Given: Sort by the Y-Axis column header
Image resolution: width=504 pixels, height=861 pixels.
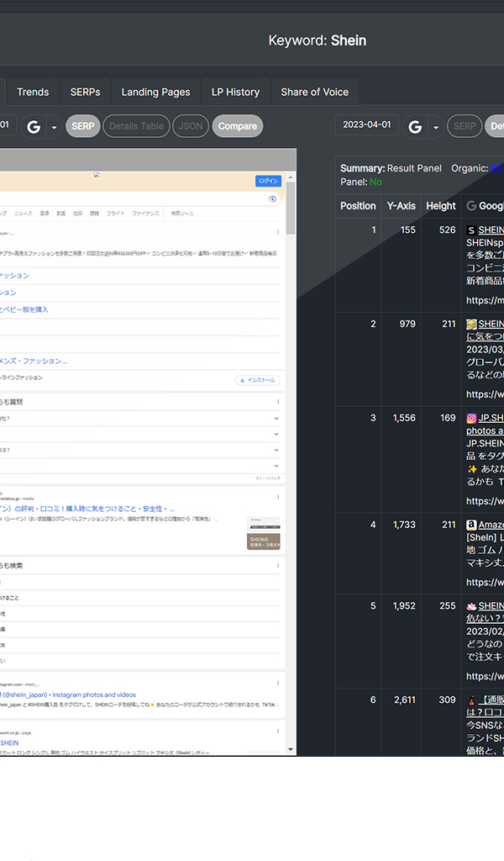Looking at the screenshot, I should [401, 206].
